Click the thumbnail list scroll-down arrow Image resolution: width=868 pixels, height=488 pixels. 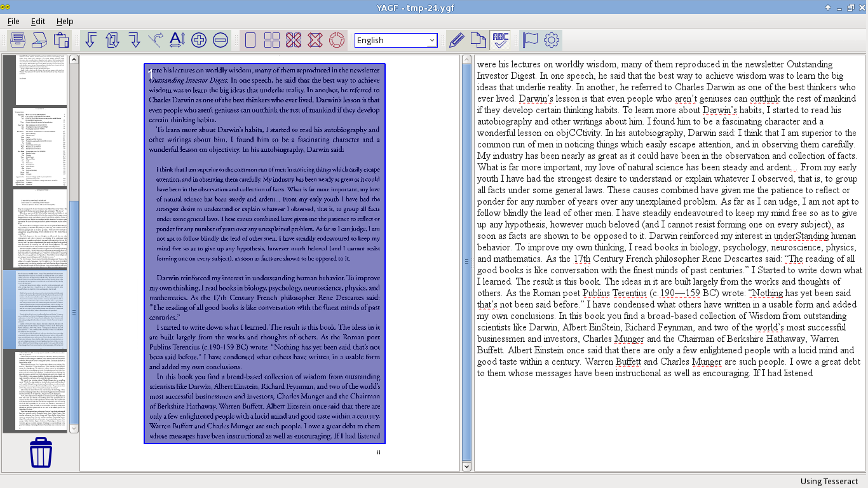coord(74,429)
